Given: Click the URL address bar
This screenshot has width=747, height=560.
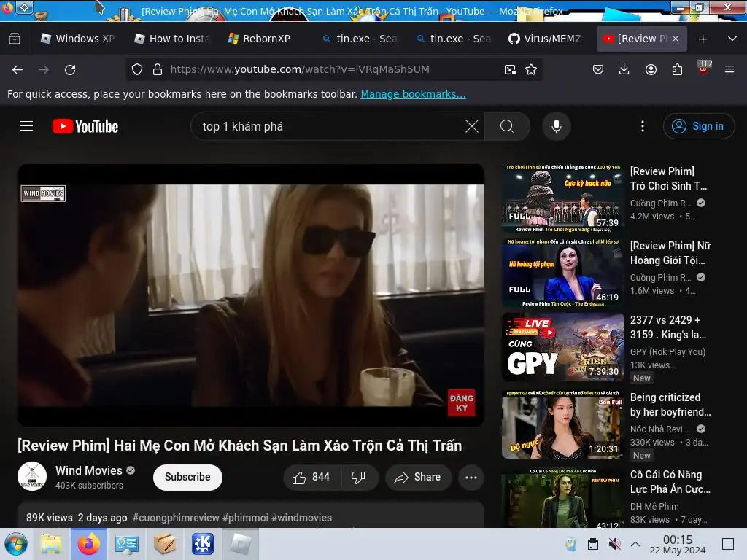Looking at the screenshot, I should [333, 69].
